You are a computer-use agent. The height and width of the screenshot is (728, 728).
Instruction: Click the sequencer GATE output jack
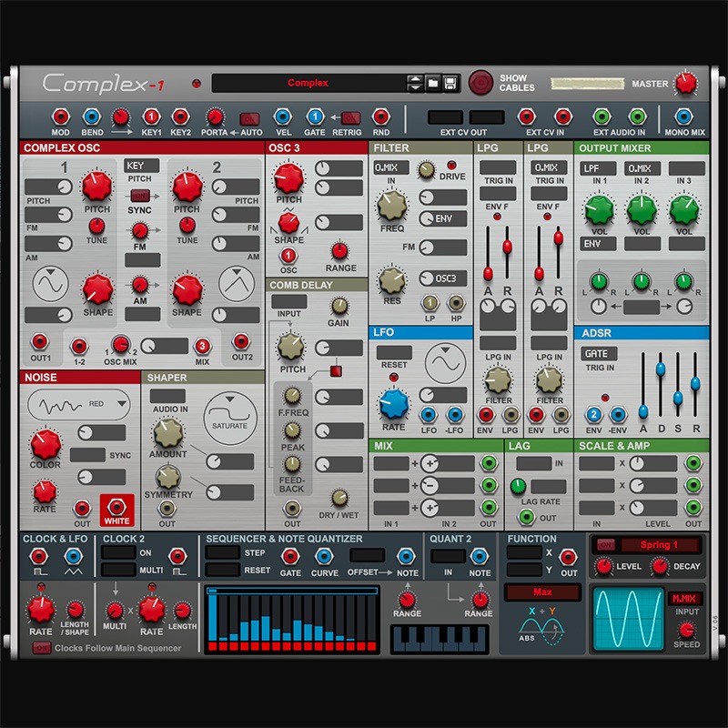click(290, 556)
